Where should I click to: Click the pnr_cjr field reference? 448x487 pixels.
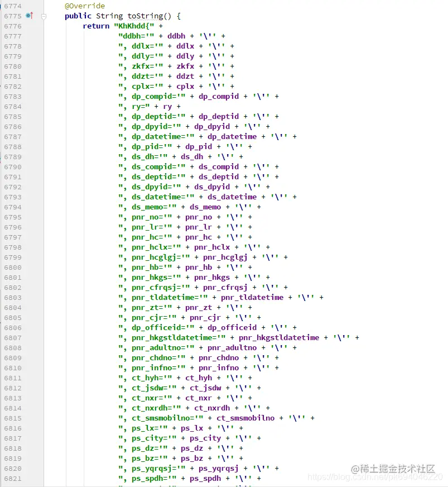point(205,317)
